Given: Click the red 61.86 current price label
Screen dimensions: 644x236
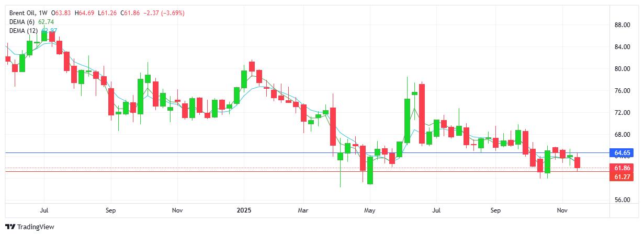Looking at the screenshot, I should coord(622,168).
